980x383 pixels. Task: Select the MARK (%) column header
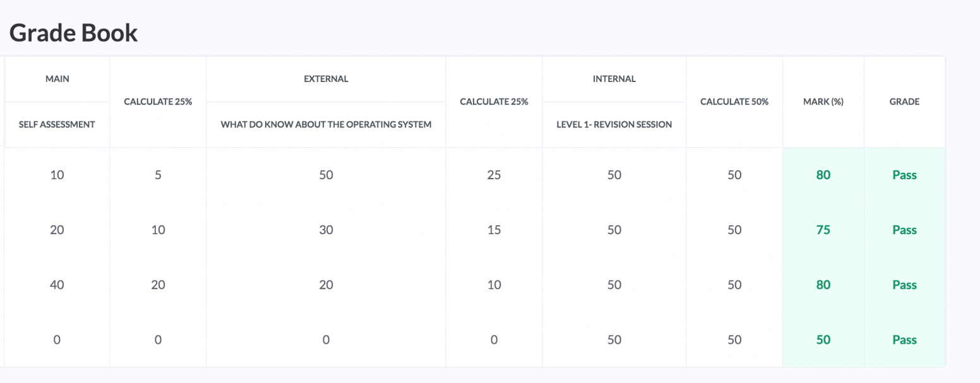823,102
